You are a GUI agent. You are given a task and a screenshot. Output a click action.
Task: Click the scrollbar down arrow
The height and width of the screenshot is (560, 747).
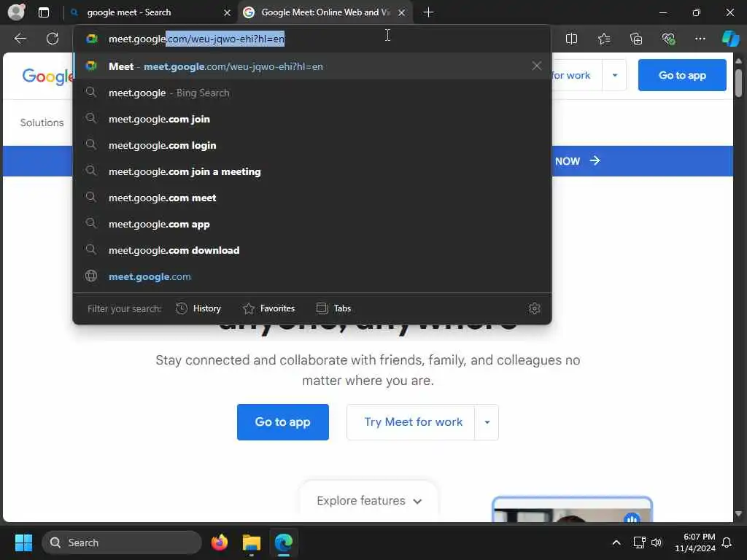[738, 514]
